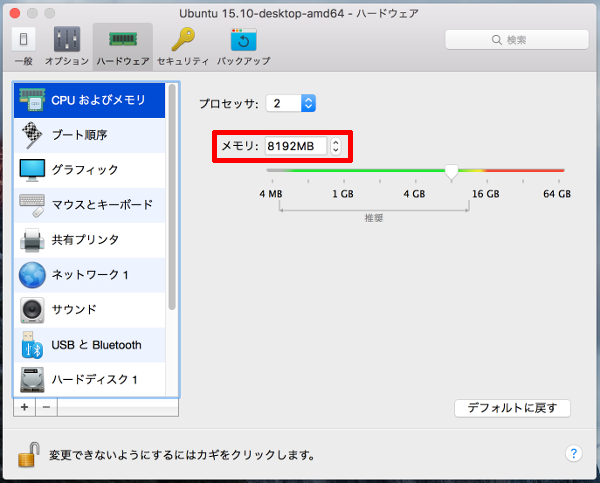The image size is (600, 483).
Task: Click the 16 GB mark on memory scale
Action: [486, 194]
